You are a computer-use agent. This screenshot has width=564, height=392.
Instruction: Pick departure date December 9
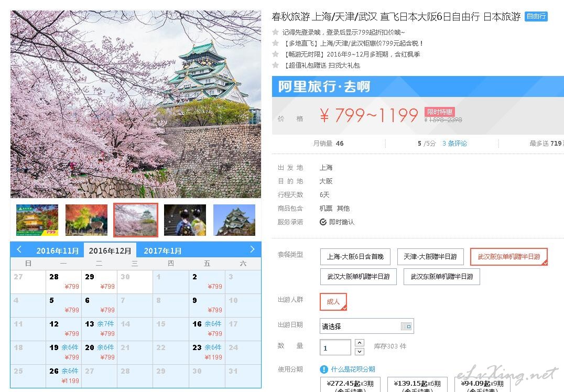207,306
